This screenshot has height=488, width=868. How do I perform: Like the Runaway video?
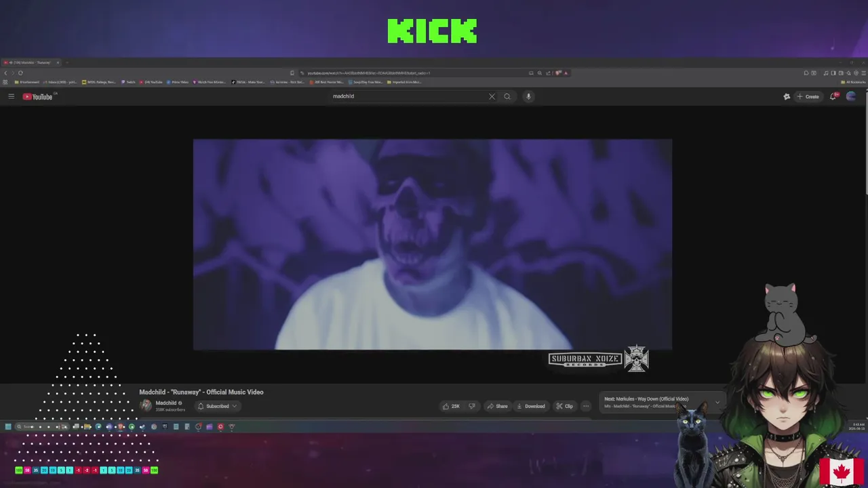451,406
